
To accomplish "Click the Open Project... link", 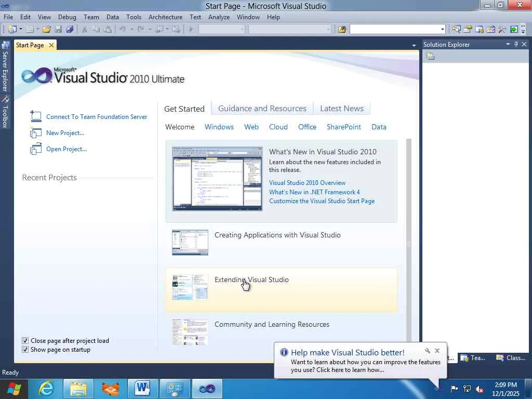I will click(x=66, y=149).
